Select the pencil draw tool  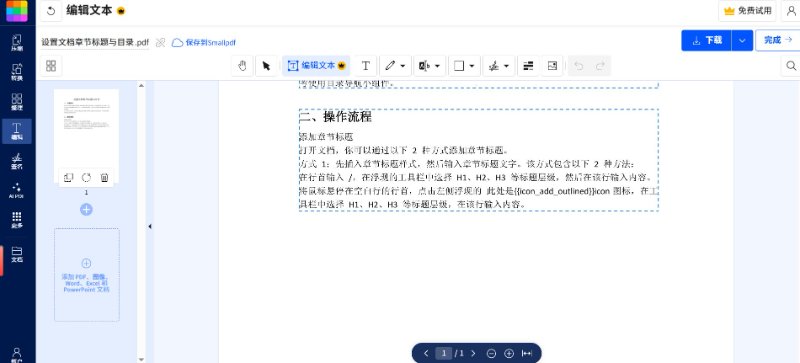coord(390,66)
